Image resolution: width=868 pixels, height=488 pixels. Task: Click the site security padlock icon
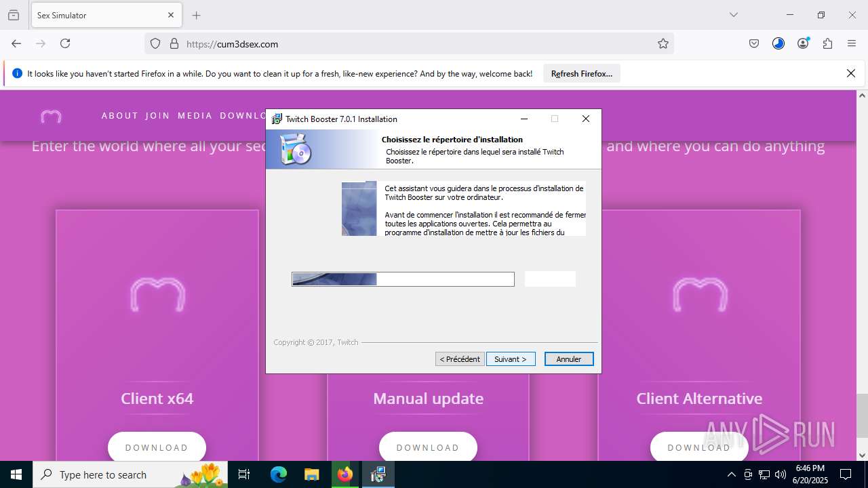click(x=174, y=43)
